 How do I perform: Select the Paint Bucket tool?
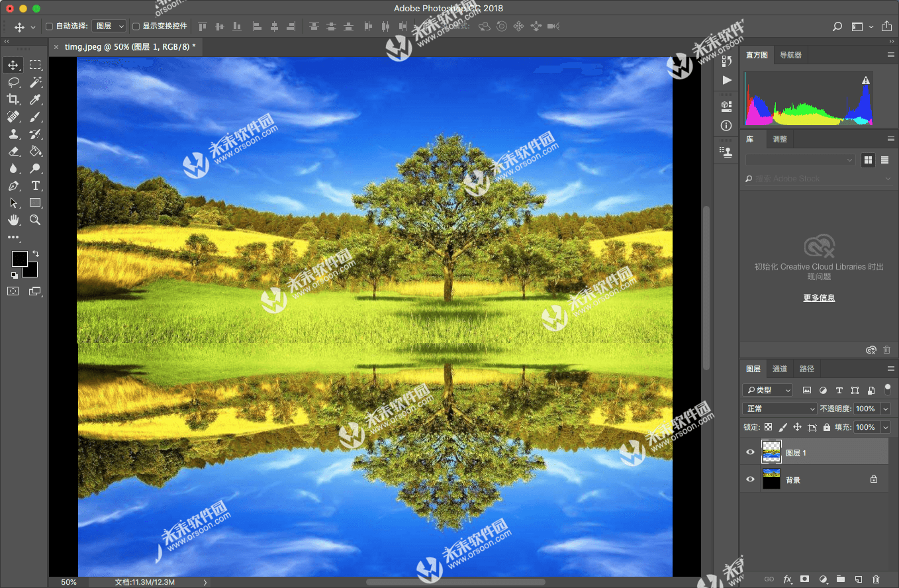pos(35,151)
